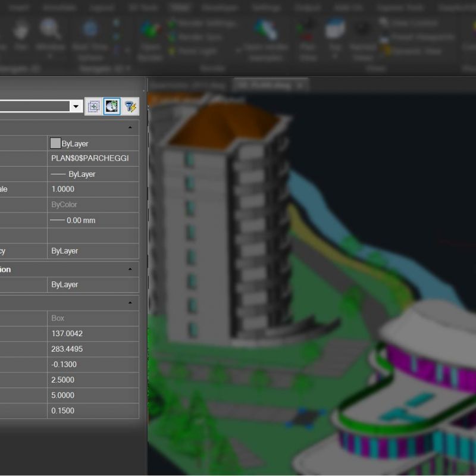Click the Quick Select funnel icon
Screen dimensions: 476x476
(130, 107)
